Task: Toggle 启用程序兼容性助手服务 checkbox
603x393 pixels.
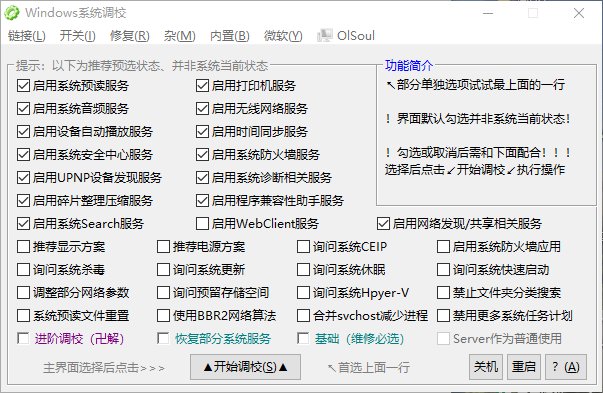Action: pos(202,200)
